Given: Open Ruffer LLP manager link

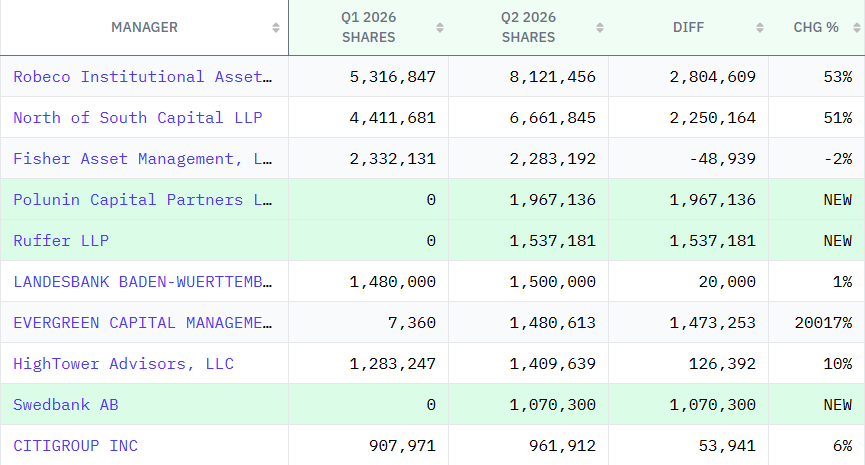Looking at the screenshot, I should click(61, 240).
